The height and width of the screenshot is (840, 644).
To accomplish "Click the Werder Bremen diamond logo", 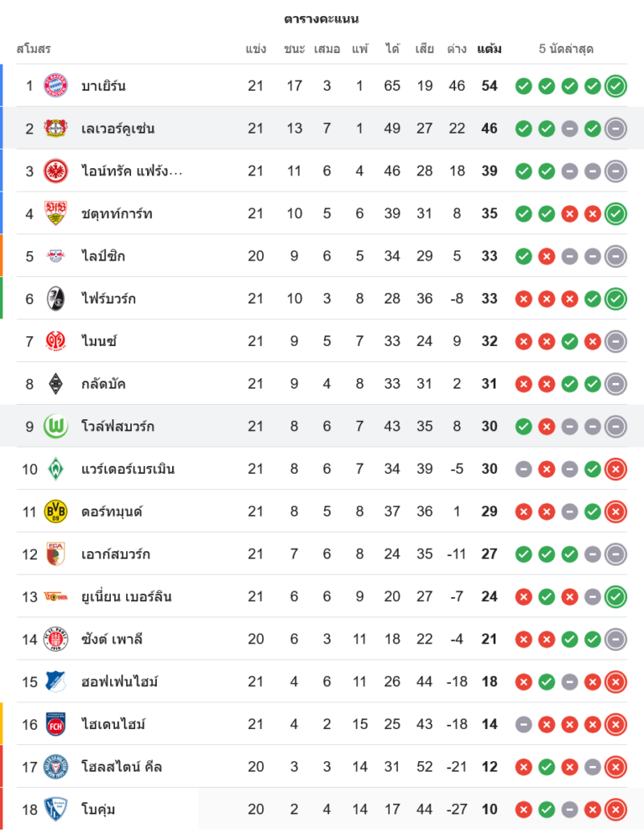I will coord(55,469).
